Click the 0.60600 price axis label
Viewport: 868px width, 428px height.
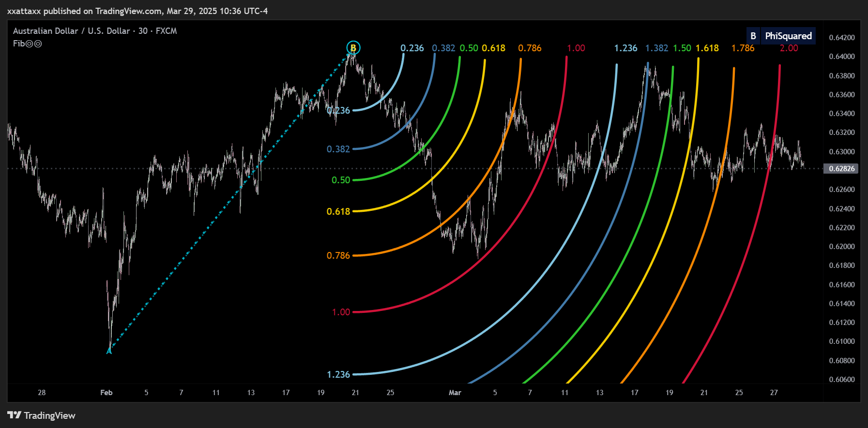(842, 380)
